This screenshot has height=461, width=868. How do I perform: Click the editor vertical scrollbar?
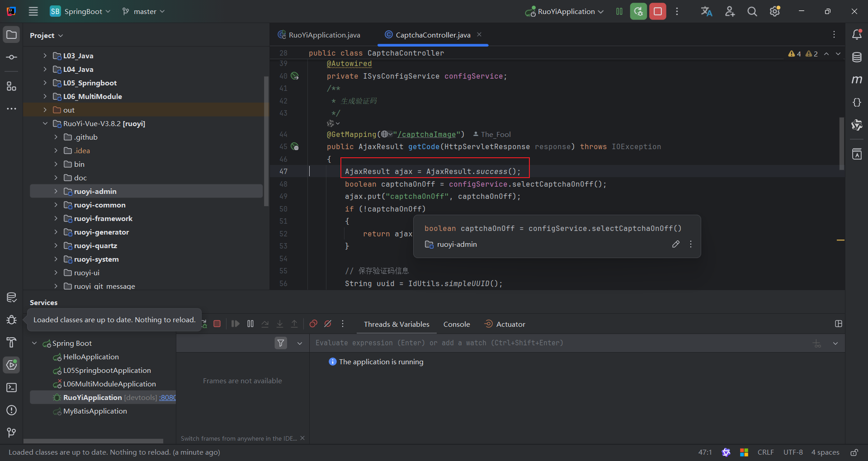[x=841, y=144]
